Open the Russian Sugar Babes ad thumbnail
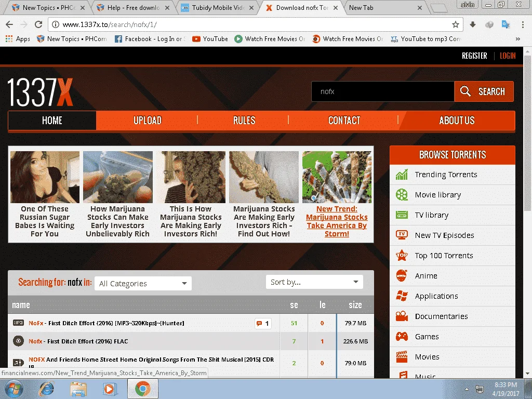 coord(45,177)
